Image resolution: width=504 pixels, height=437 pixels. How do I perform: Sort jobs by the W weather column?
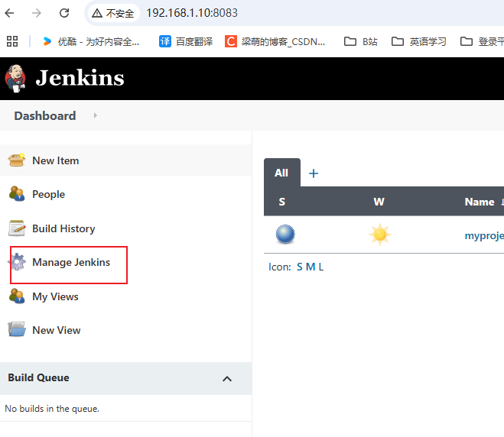tap(379, 202)
